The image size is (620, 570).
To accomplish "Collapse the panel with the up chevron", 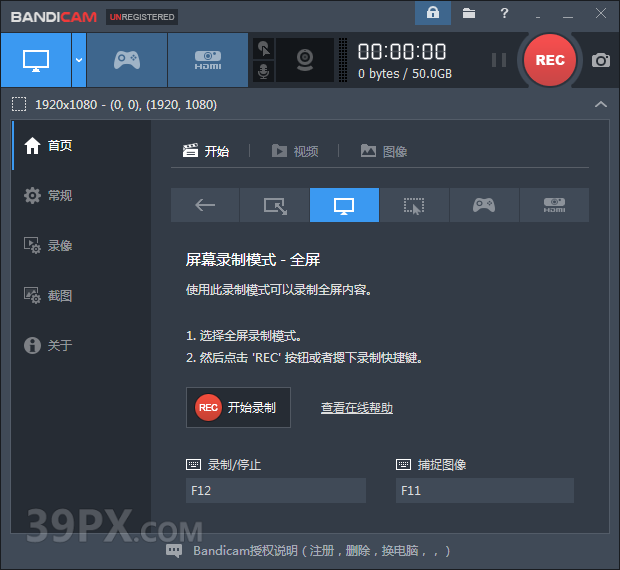I will pyautogui.click(x=601, y=104).
